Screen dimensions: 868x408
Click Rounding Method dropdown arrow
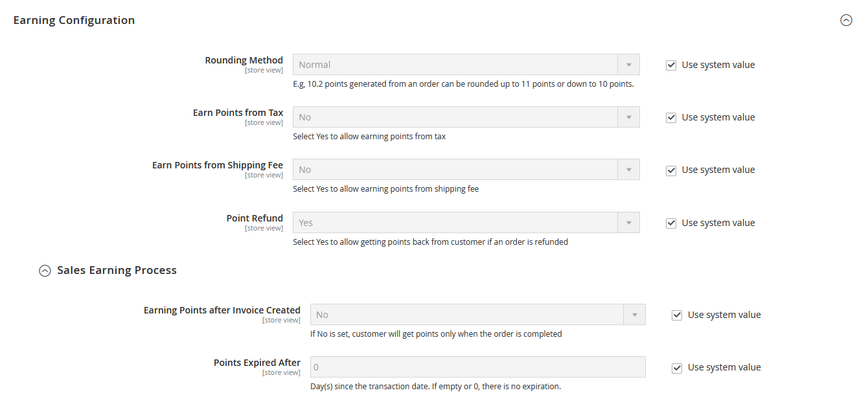(x=628, y=65)
